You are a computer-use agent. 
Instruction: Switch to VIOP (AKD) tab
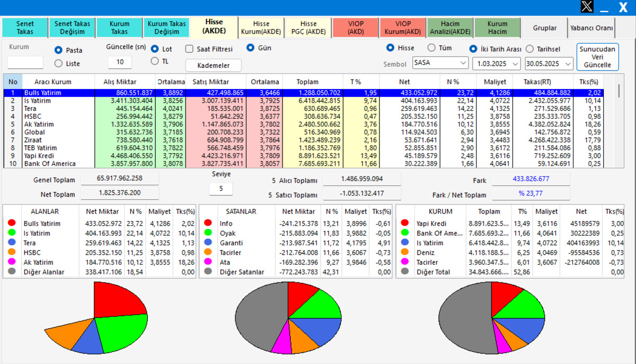(356, 28)
